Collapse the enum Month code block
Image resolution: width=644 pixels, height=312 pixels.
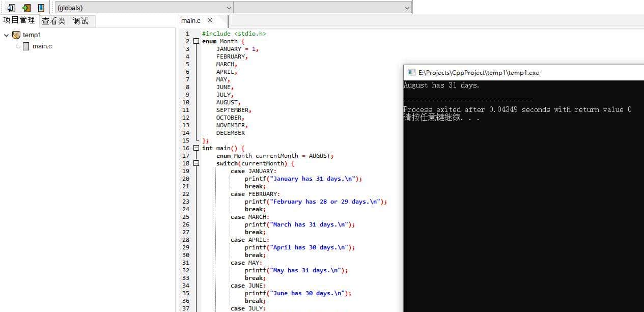[x=197, y=41]
